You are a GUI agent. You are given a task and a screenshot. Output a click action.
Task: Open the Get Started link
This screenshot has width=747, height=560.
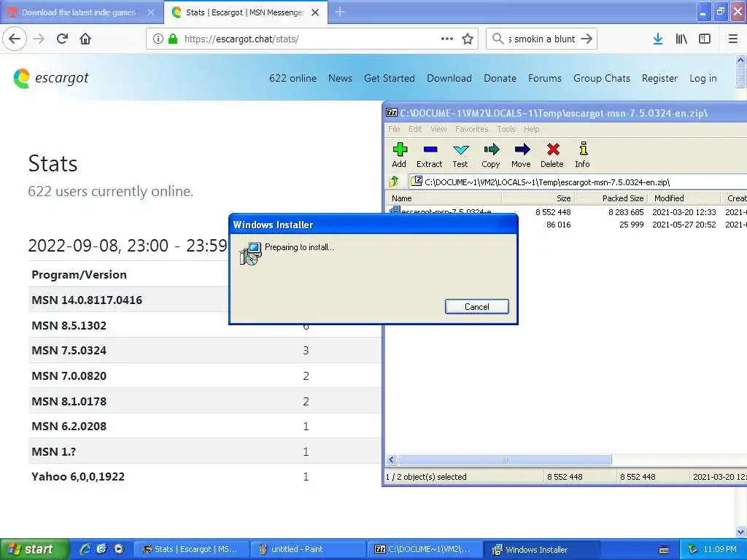point(390,78)
